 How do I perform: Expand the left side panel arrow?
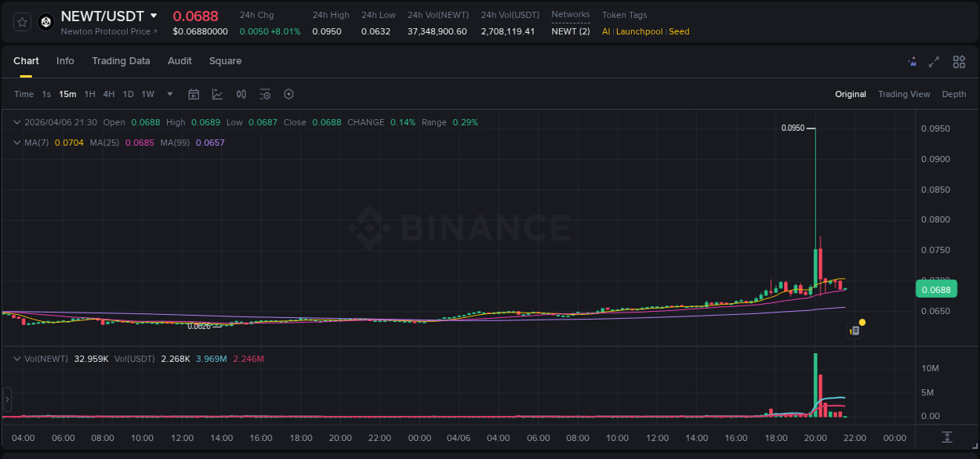(7, 399)
